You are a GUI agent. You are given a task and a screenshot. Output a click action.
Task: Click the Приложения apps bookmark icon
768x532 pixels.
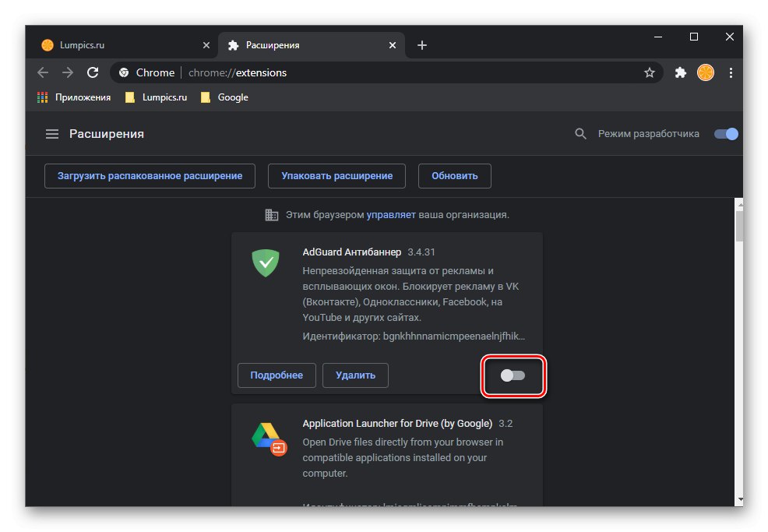tap(43, 97)
